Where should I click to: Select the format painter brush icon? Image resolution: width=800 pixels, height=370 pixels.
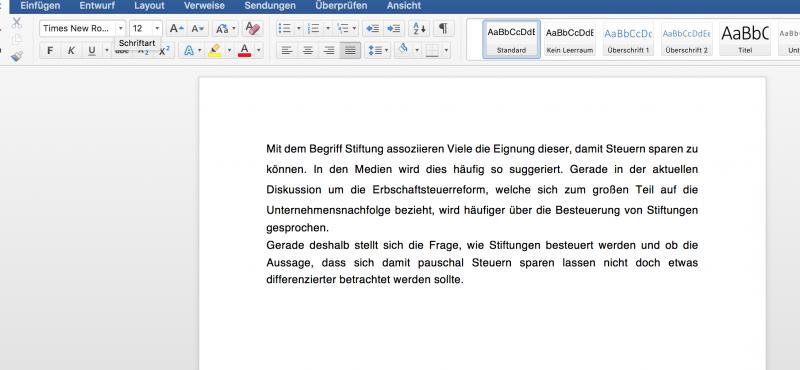17,56
